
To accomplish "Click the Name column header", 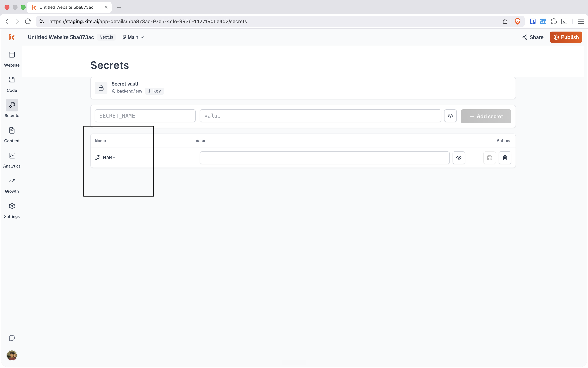I will 100,141.
